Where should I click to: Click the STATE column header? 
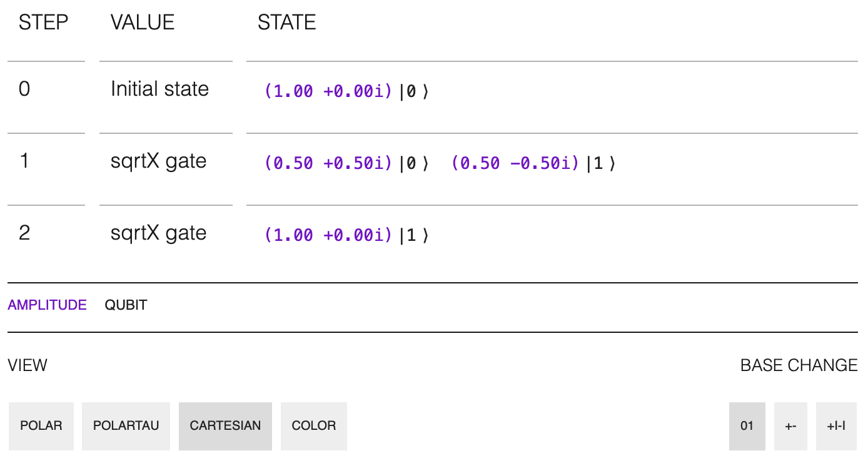[286, 23]
